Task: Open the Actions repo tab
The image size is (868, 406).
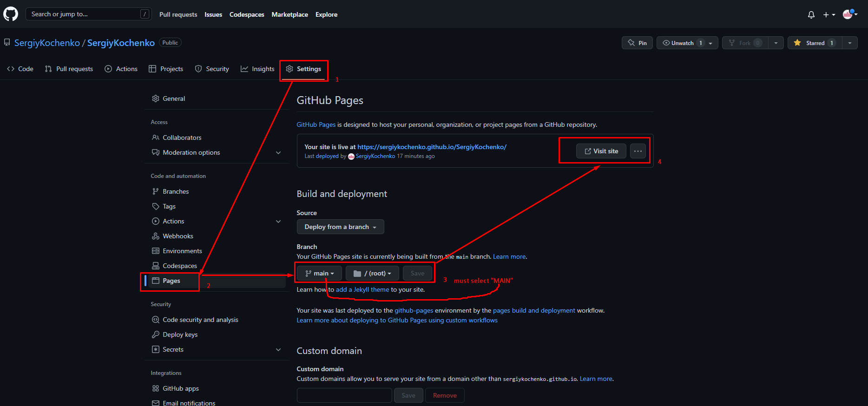Action: 121,69
